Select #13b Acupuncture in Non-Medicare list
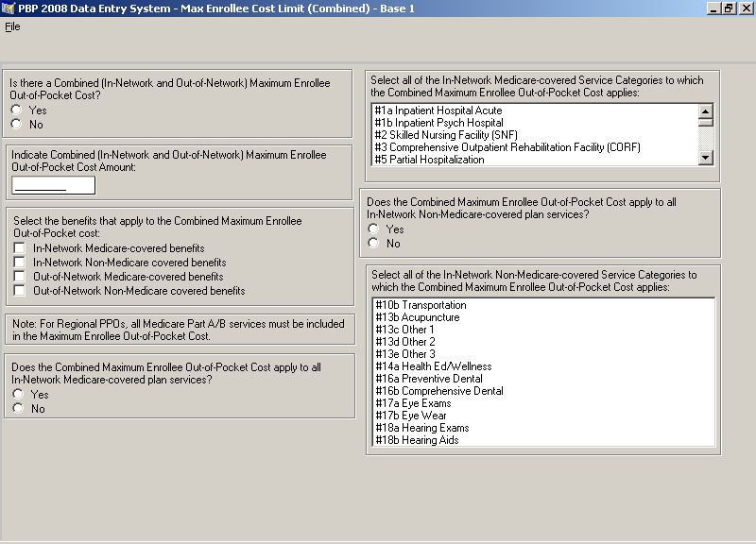The image size is (756, 544). (544, 317)
